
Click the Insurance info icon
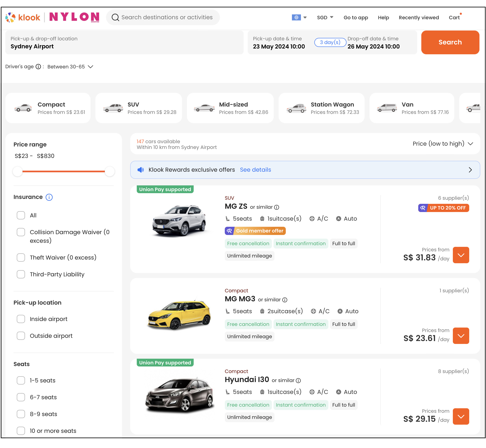[x=49, y=197]
